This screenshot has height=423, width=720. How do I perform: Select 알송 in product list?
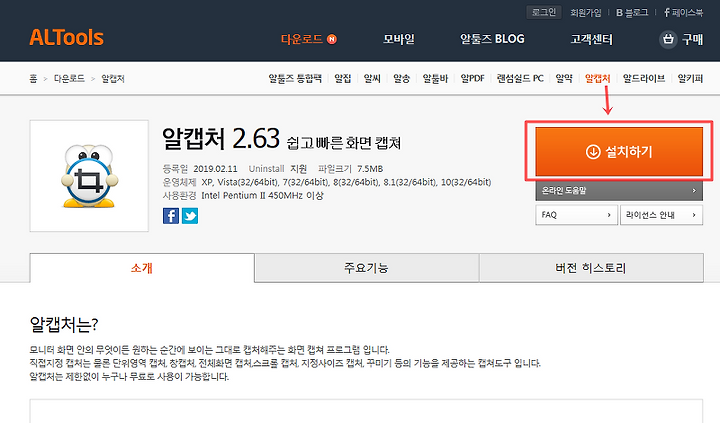tap(401, 79)
